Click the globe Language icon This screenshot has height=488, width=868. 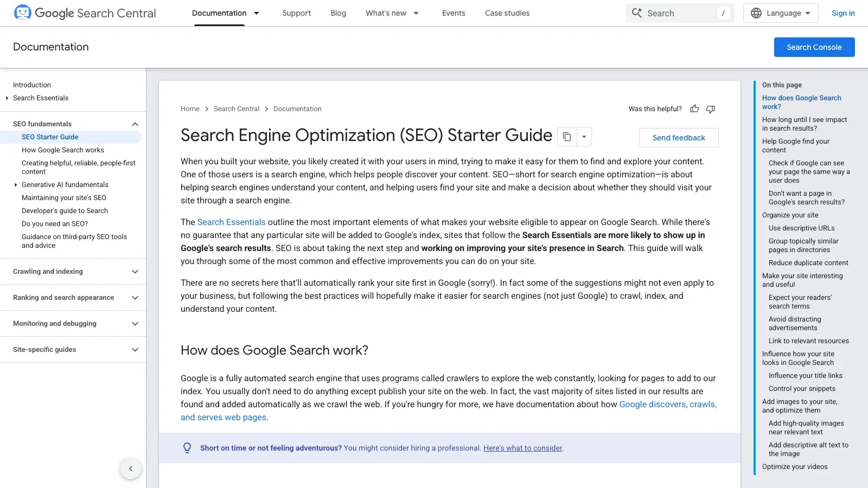point(756,13)
